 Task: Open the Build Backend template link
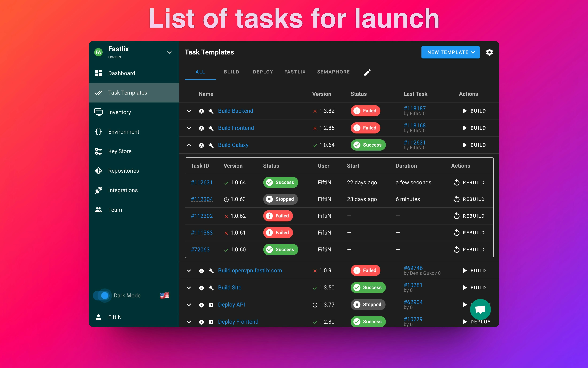coord(235,111)
